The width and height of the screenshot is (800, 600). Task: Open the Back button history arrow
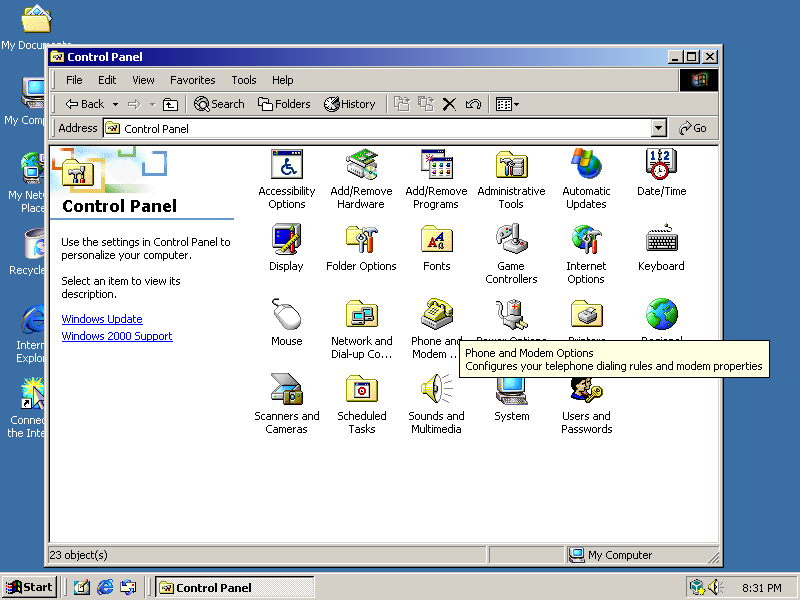115,105
